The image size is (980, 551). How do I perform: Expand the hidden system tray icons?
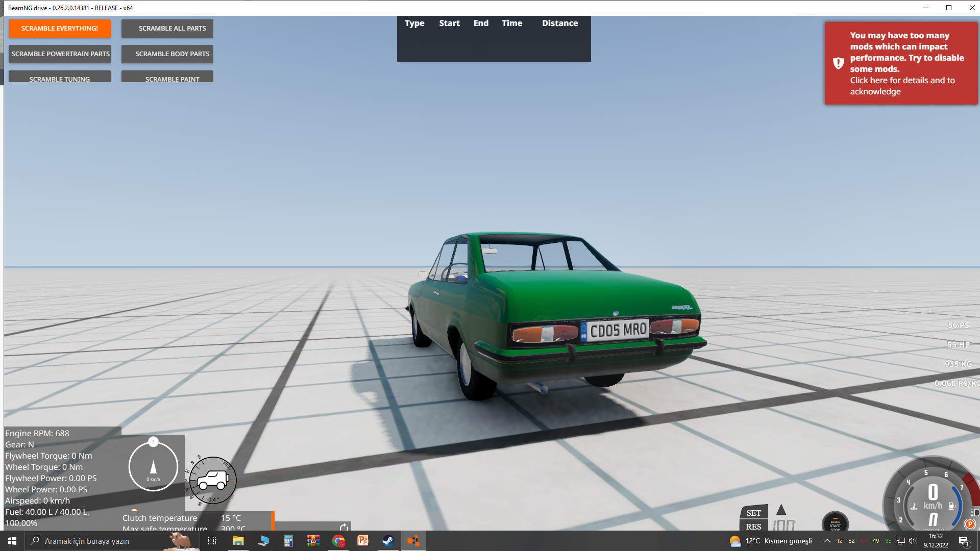[827, 541]
